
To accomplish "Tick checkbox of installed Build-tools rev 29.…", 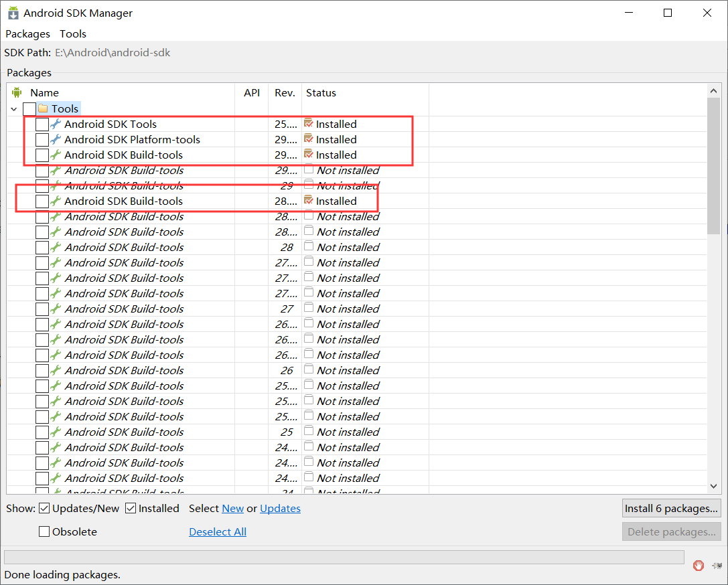I will (42, 155).
